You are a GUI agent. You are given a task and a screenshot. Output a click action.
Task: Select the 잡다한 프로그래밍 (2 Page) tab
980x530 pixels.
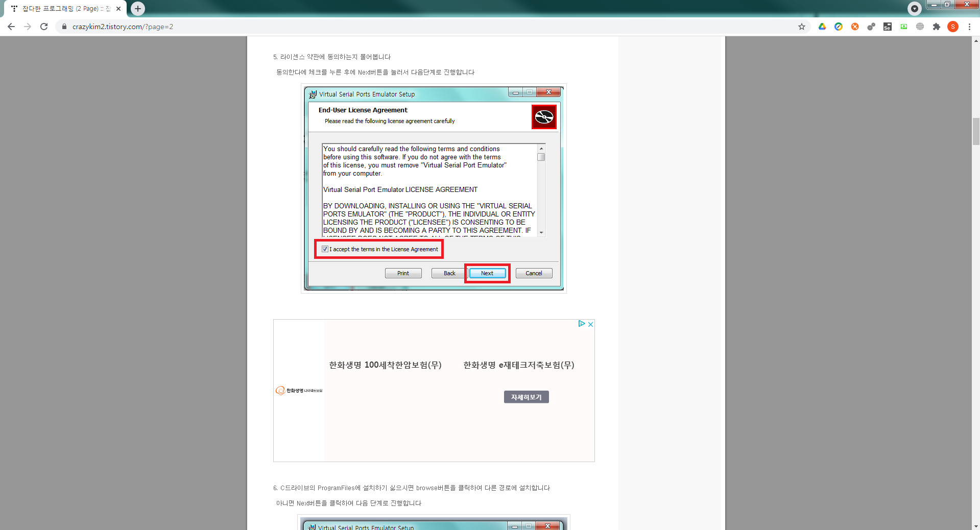(x=66, y=9)
